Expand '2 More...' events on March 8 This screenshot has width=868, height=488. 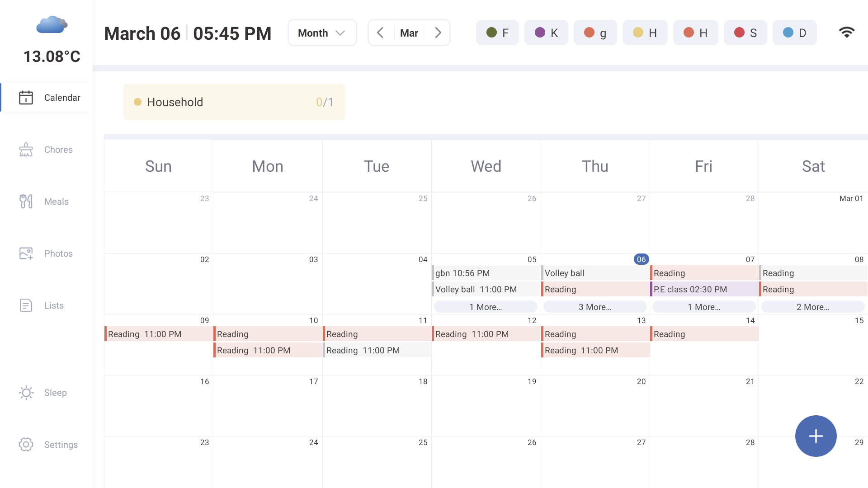[813, 307]
